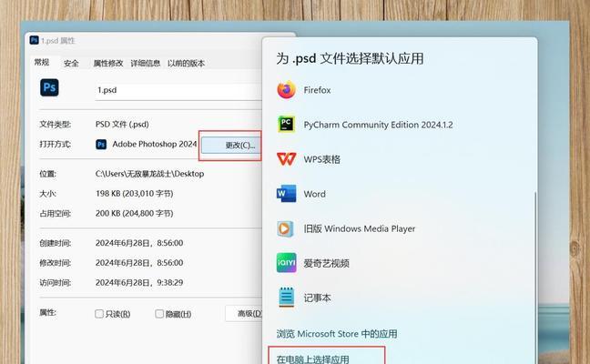Switch to 属性修改 tab
The height and width of the screenshot is (364, 590).
[x=108, y=63]
